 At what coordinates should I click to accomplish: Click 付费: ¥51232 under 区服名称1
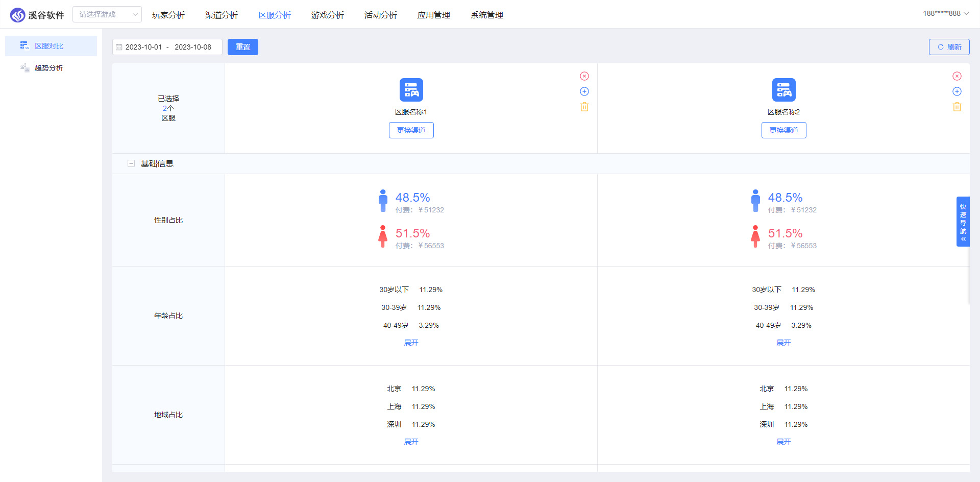click(420, 210)
